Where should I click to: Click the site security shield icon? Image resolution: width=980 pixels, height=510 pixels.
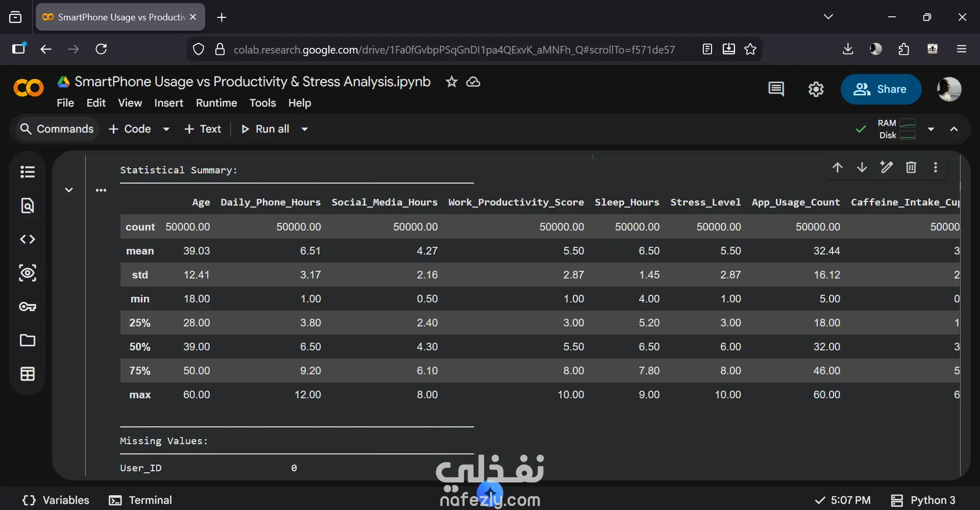(x=199, y=49)
